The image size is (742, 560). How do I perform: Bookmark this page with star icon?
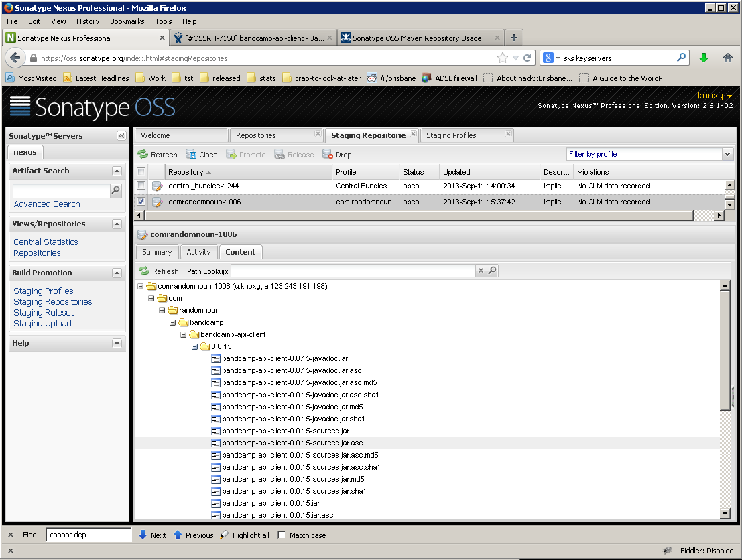tap(502, 58)
